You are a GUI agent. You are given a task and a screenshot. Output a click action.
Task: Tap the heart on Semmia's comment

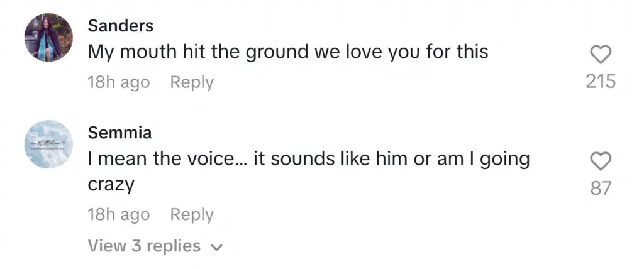click(601, 162)
